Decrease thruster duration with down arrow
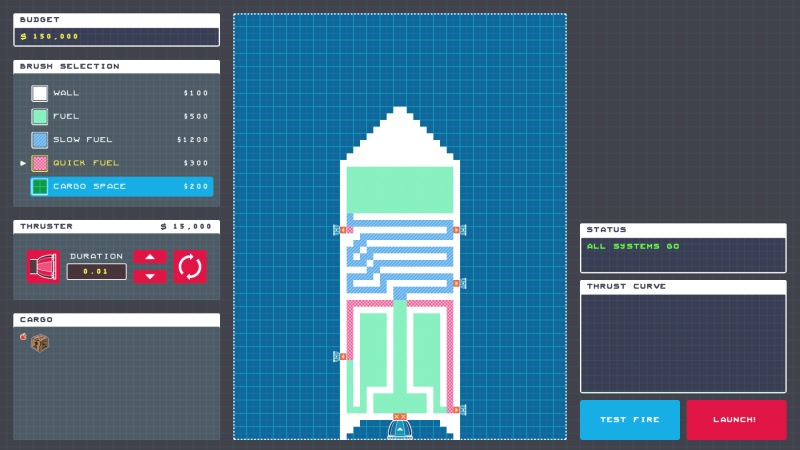Image resolution: width=800 pixels, height=450 pixels. 150,276
